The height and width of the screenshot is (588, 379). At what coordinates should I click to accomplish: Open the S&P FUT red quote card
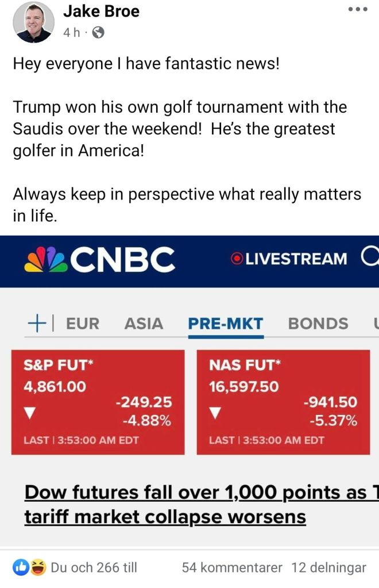(98, 402)
